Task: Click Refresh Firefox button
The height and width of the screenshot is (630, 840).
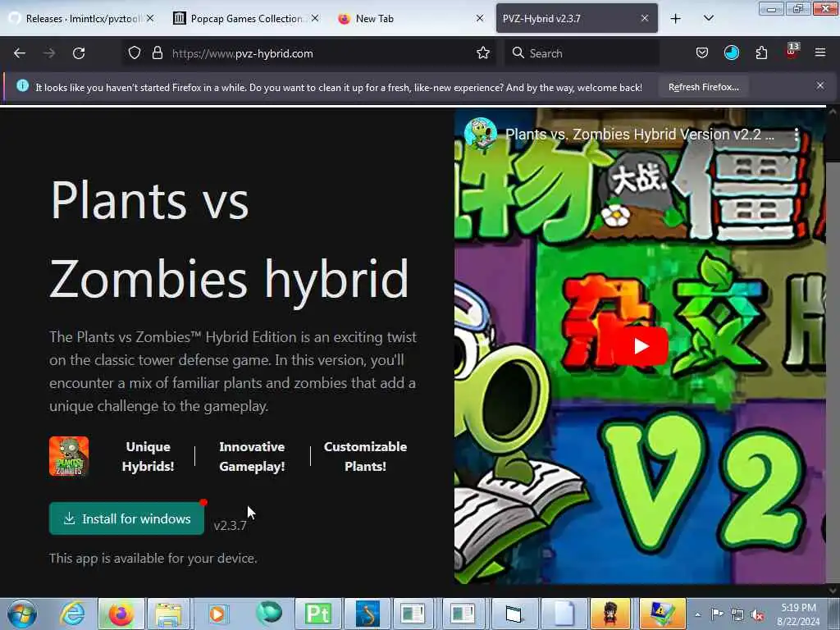Action: coord(703,87)
